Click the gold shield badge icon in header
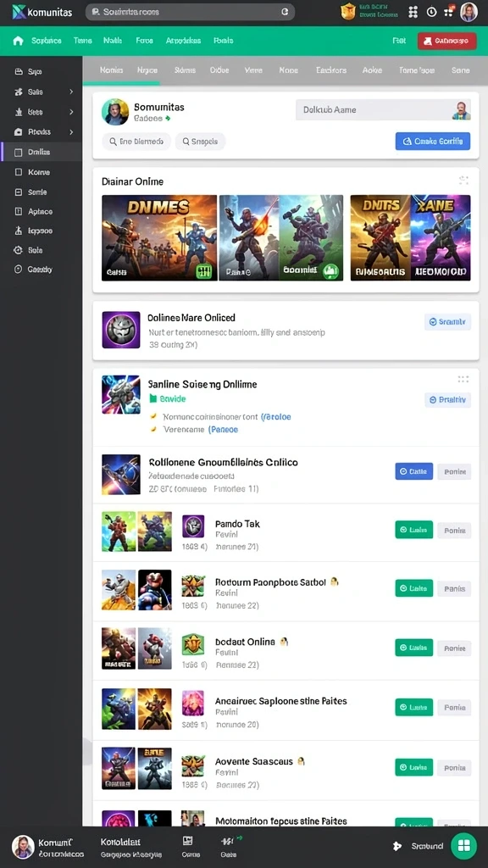Screen dimensions: 488x868 (347, 12)
